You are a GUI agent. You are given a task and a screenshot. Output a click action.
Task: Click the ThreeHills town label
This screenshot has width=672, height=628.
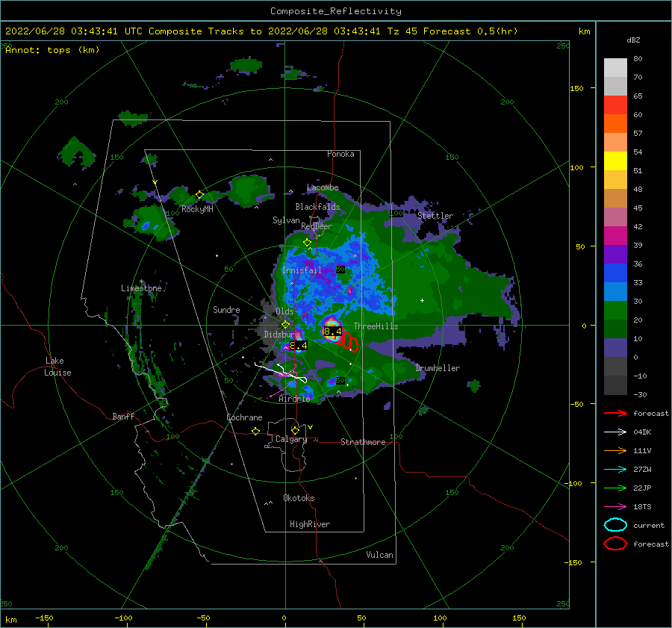[376, 326]
